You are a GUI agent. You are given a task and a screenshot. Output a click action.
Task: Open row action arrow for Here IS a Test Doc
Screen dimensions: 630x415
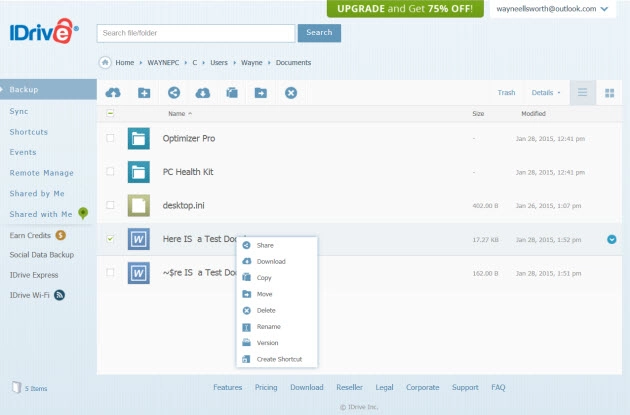(612, 239)
